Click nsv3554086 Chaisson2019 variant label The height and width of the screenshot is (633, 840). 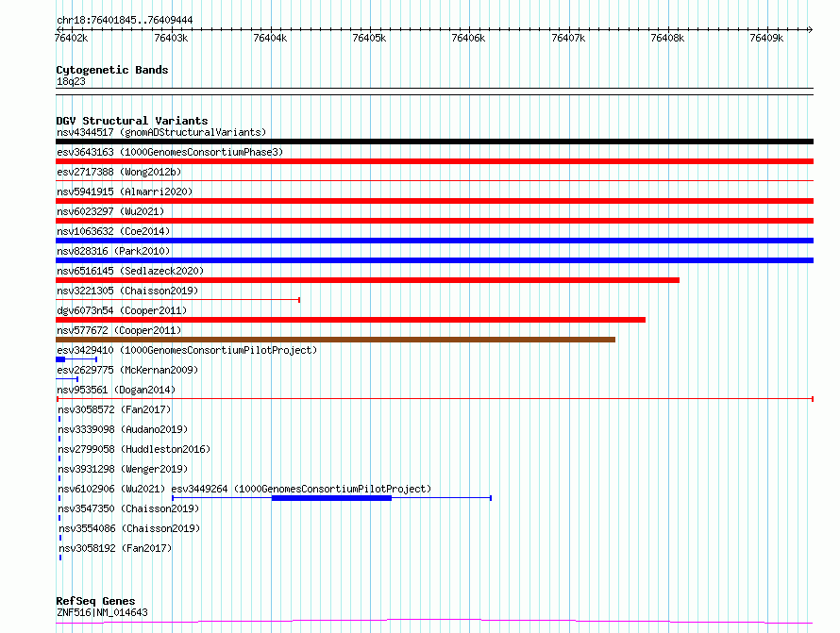coord(129,528)
